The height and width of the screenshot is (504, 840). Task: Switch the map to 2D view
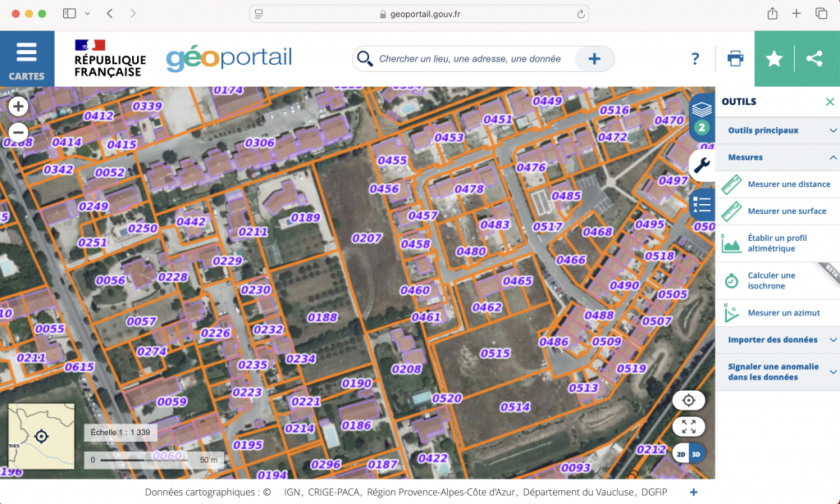click(681, 454)
